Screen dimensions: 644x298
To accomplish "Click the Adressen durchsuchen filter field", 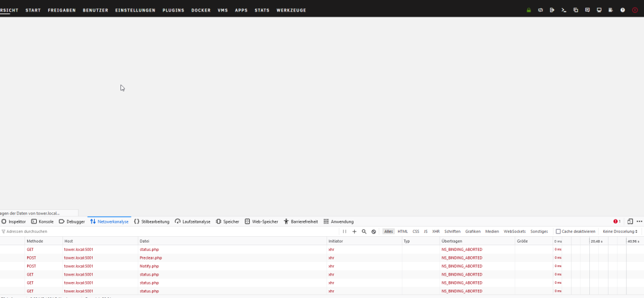I will point(168,232).
